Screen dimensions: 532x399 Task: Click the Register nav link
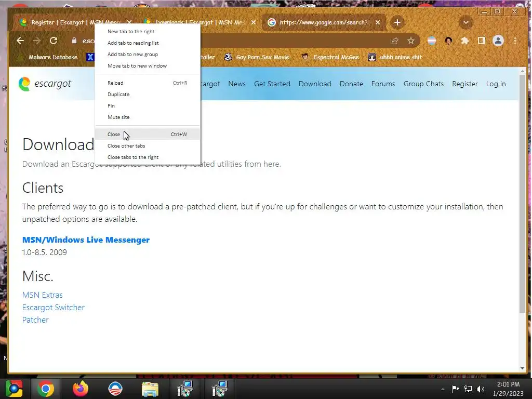coord(465,84)
